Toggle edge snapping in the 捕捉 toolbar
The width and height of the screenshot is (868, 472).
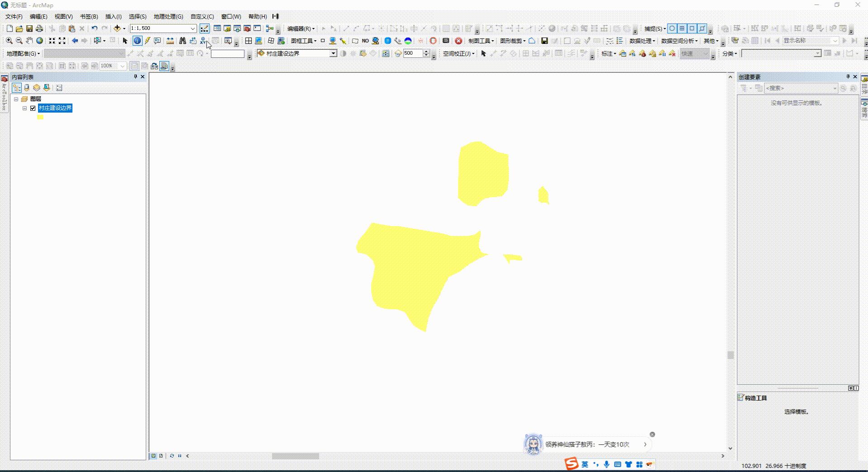701,28
